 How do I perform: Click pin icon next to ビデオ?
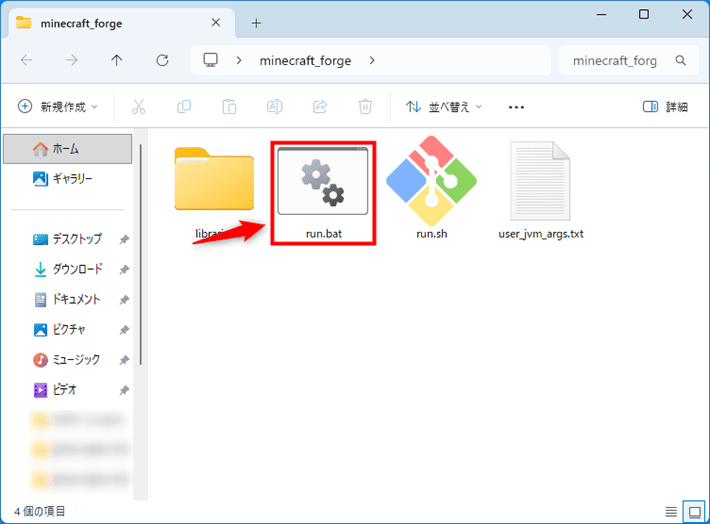(x=124, y=390)
